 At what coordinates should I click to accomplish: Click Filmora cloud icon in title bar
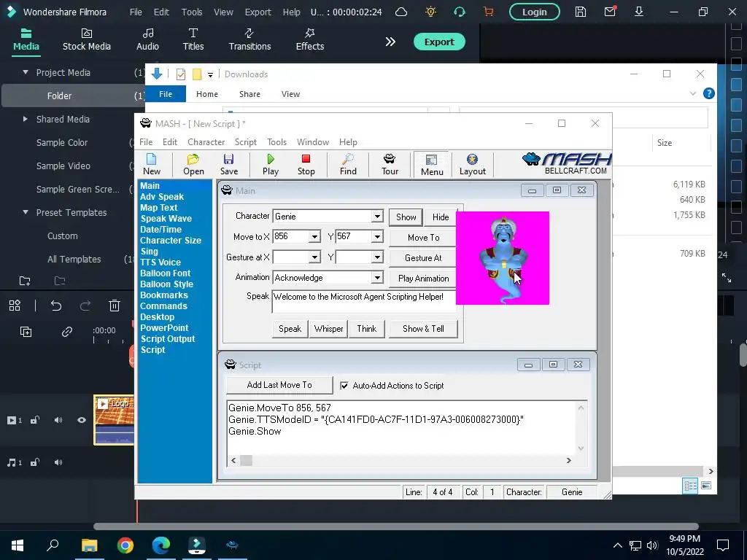pos(401,12)
